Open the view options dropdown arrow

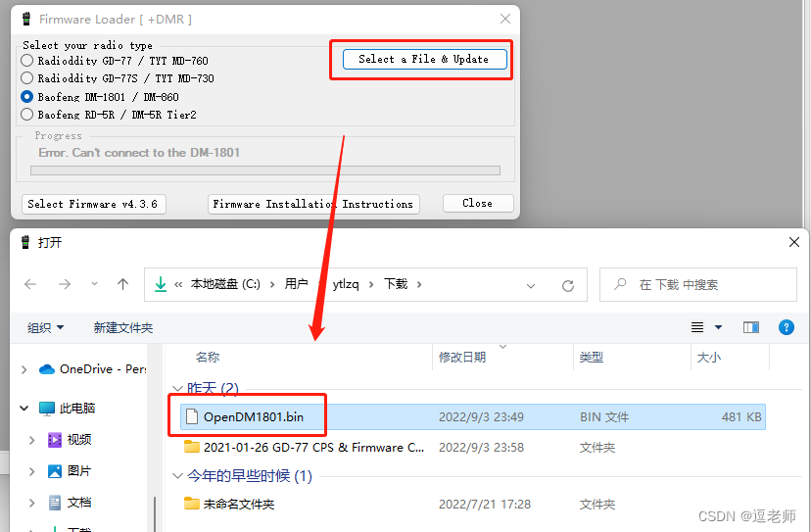[x=718, y=327]
